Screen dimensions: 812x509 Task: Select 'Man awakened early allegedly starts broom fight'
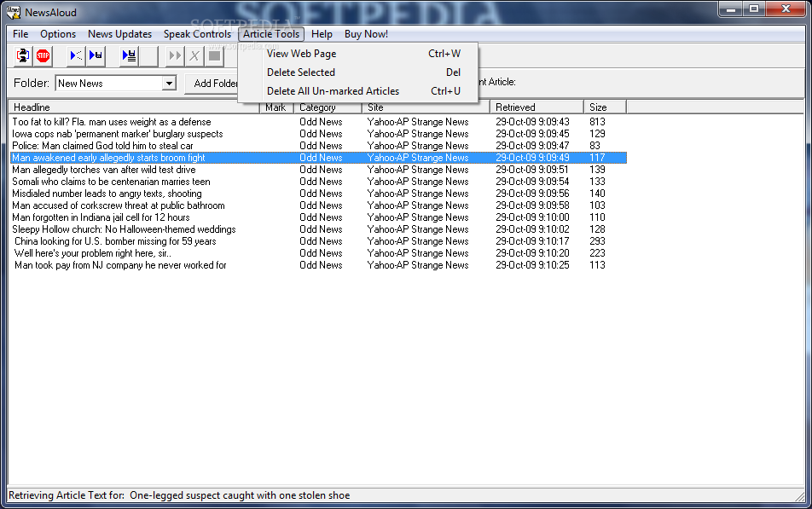coord(318,158)
